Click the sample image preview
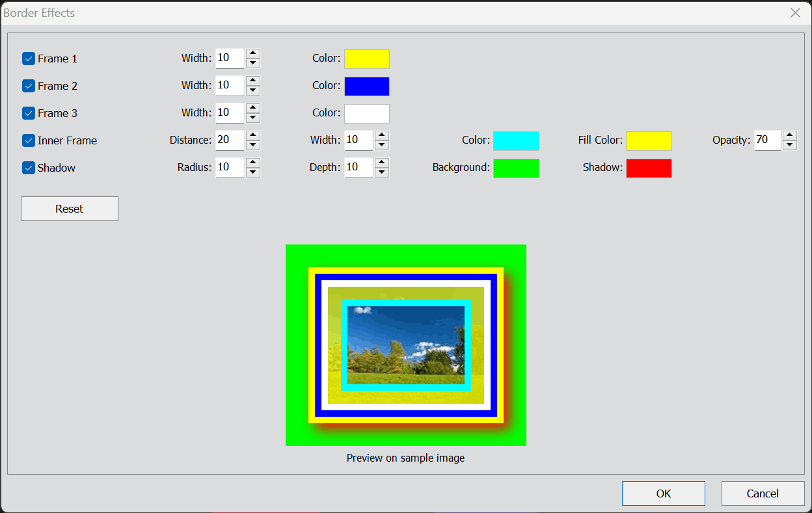Image resolution: width=812 pixels, height=513 pixels. coord(406,345)
